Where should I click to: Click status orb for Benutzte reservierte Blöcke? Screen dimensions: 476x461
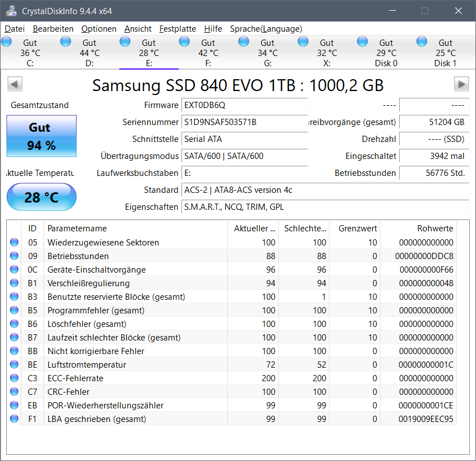pyautogui.click(x=14, y=297)
